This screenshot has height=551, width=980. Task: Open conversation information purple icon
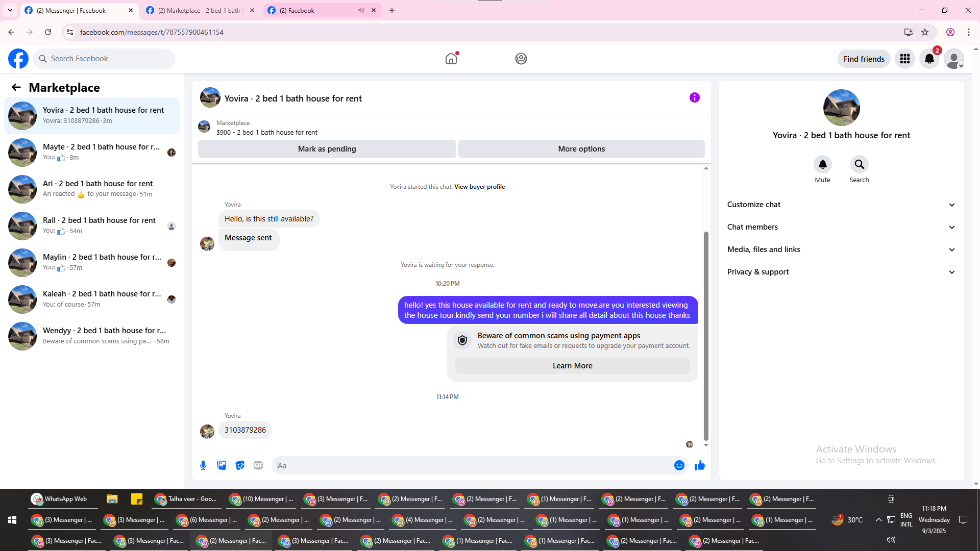click(695, 97)
